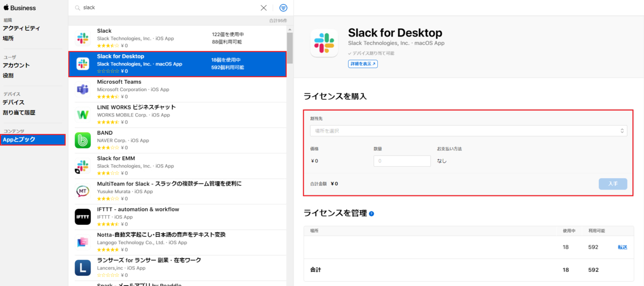644x286 pixels.
Task: Click the help icon beside ライセンスを管理
Action: (371, 214)
